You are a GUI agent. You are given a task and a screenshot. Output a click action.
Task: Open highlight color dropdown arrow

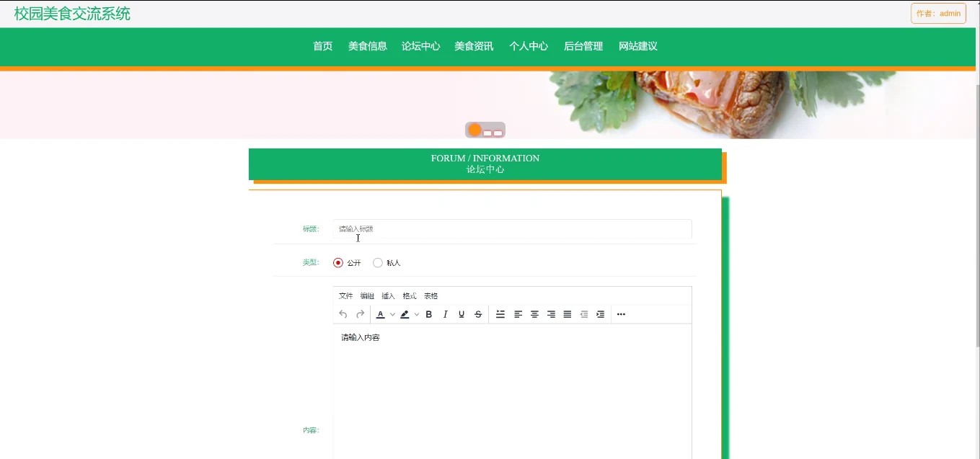coord(416,314)
